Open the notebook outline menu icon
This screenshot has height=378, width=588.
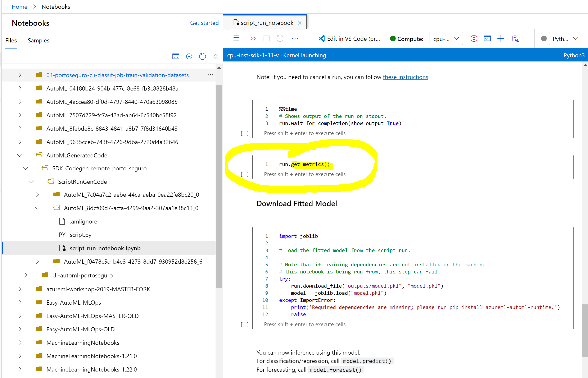coord(236,38)
